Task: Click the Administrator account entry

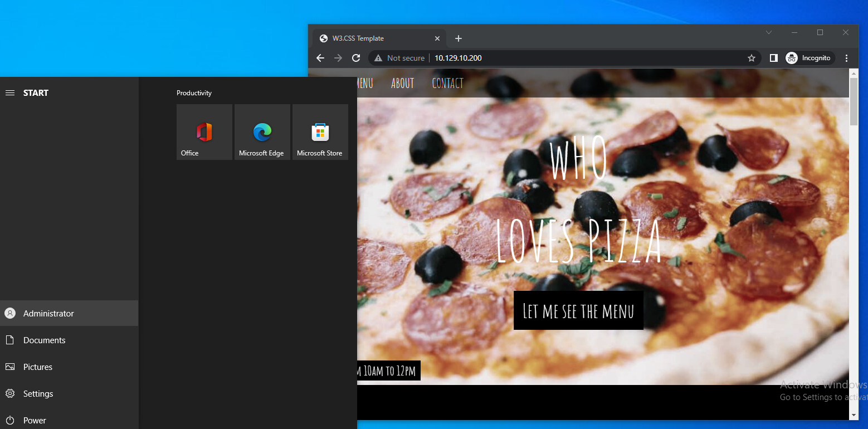Action: click(x=48, y=313)
